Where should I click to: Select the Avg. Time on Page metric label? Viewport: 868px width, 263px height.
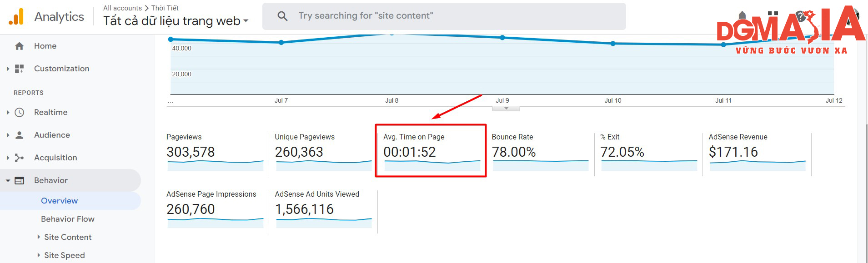(414, 137)
